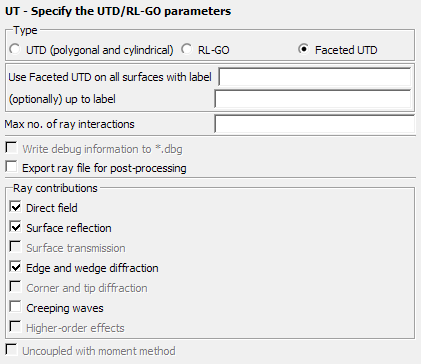This screenshot has height=364, width=421.
Task: Click the Export ray file label text
Action: click(104, 168)
